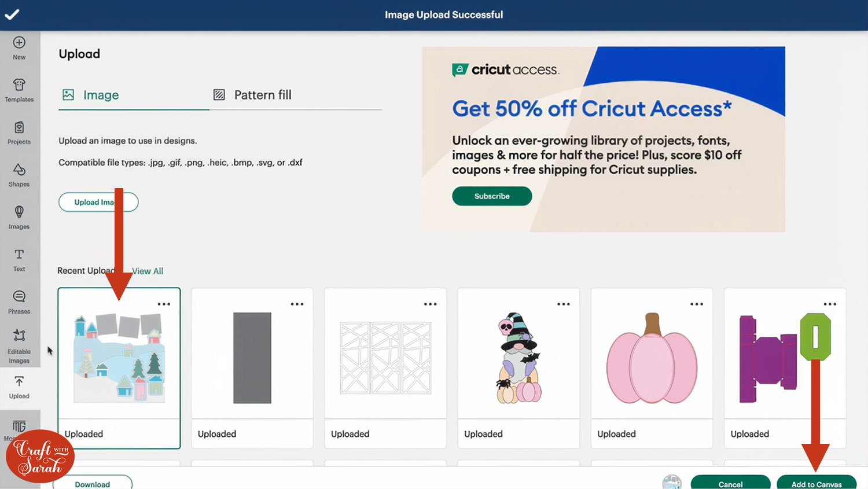This screenshot has height=489, width=868.
Task: Open the Phrases sidebar icon
Action: click(x=19, y=297)
